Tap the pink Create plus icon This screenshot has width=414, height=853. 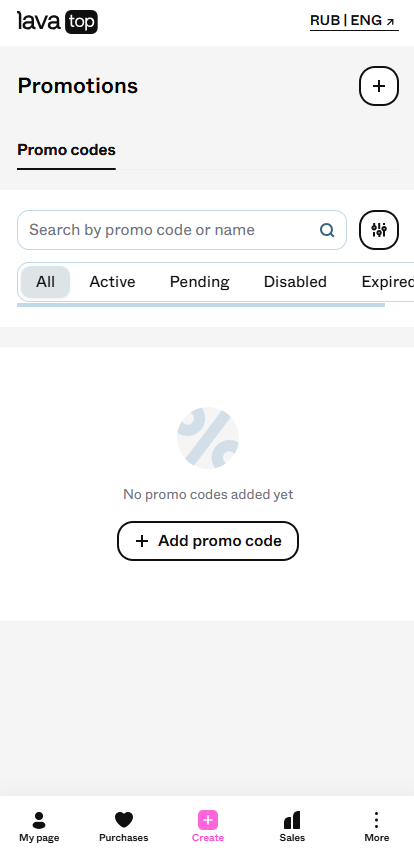coord(208,820)
